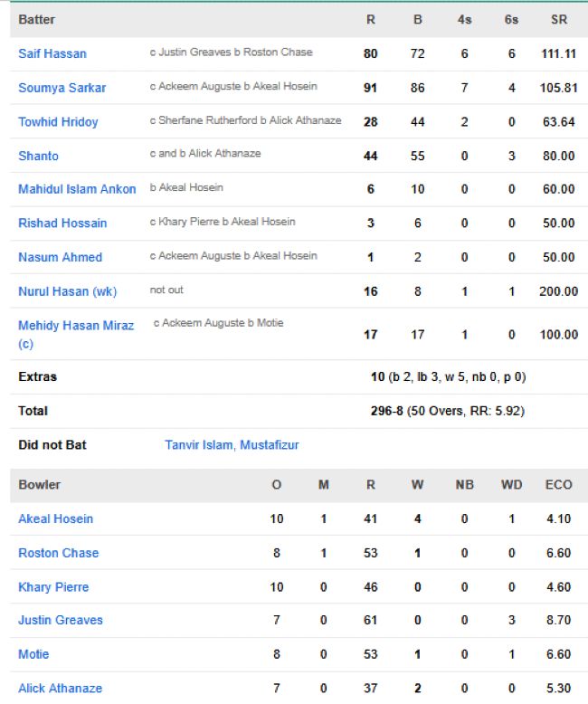Open Justin Greaves bowler name link

(x=61, y=620)
